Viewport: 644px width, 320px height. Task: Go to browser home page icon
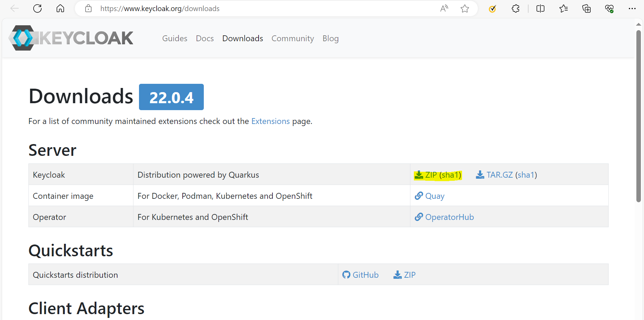coord(60,9)
